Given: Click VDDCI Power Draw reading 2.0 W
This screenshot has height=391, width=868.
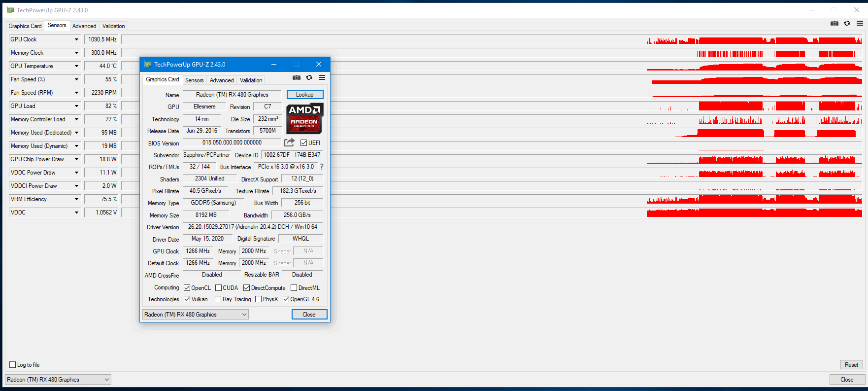Looking at the screenshot, I should [x=101, y=186].
